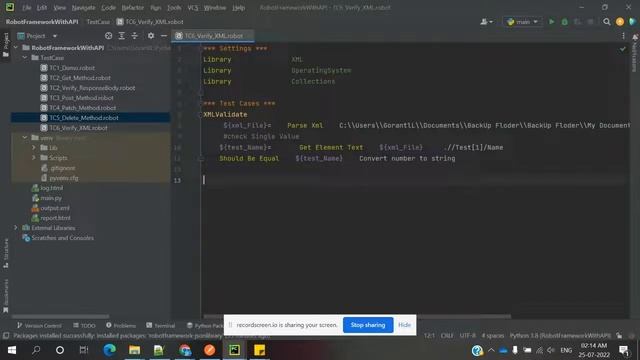Click Select Opened File target icon in Project panel

(x=109, y=36)
